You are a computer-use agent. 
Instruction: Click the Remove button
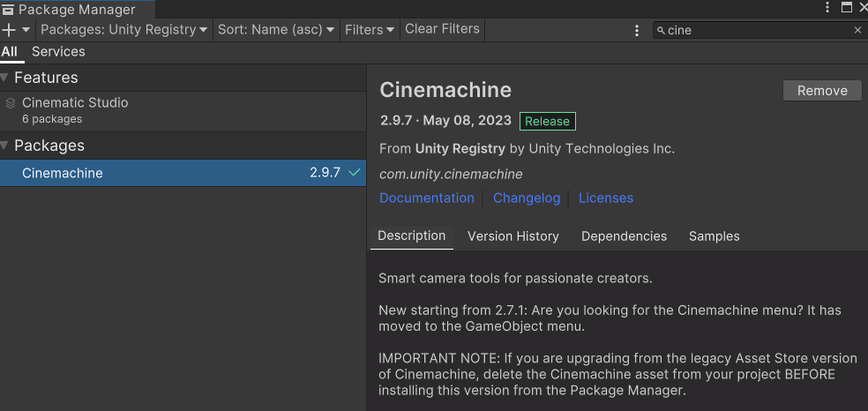point(821,91)
